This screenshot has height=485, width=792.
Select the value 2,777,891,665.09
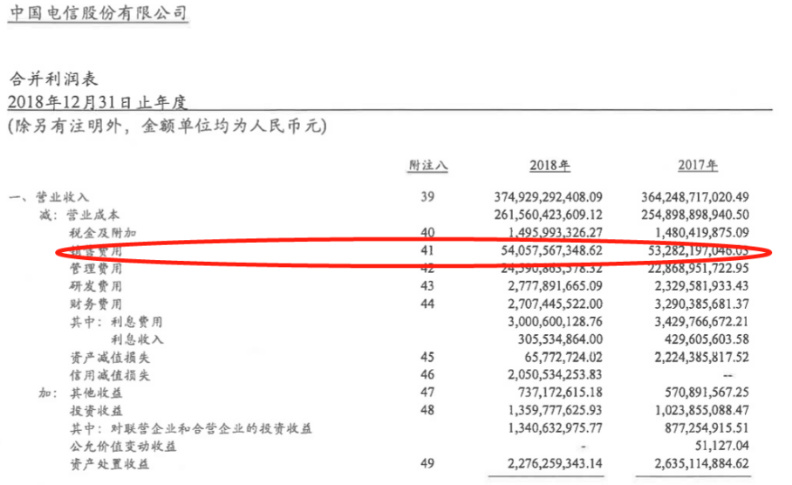556,286
